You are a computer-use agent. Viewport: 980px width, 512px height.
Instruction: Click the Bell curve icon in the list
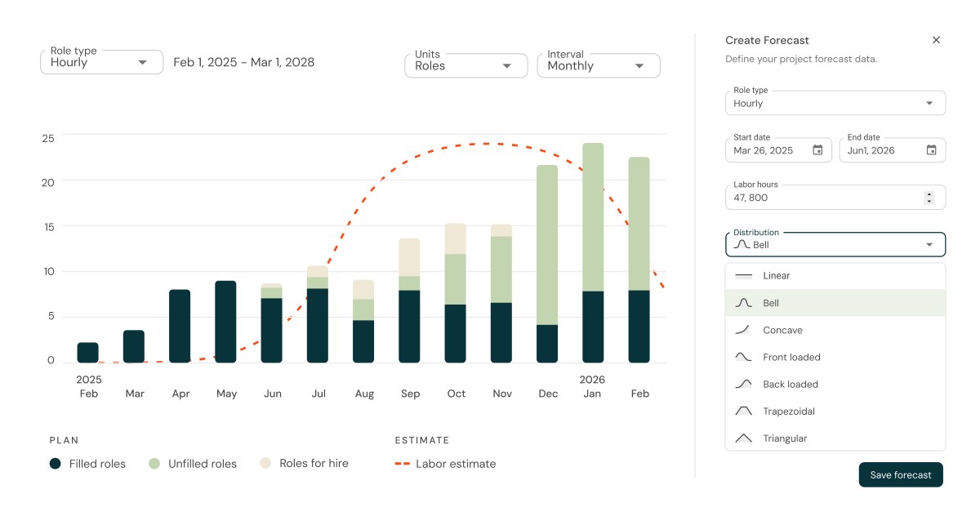coord(743,303)
